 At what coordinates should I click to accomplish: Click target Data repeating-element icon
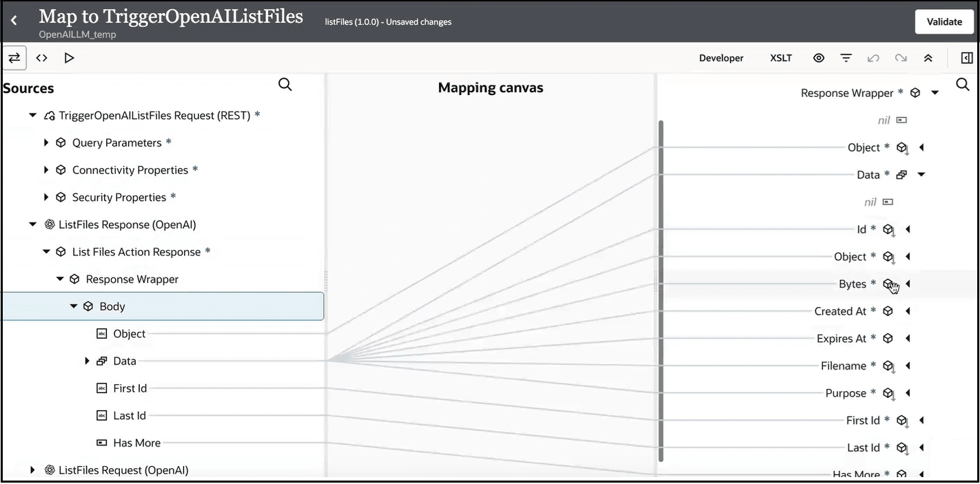point(901,175)
